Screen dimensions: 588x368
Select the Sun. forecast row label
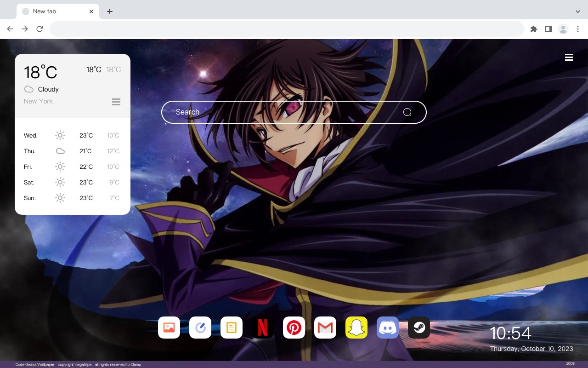coord(30,198)
